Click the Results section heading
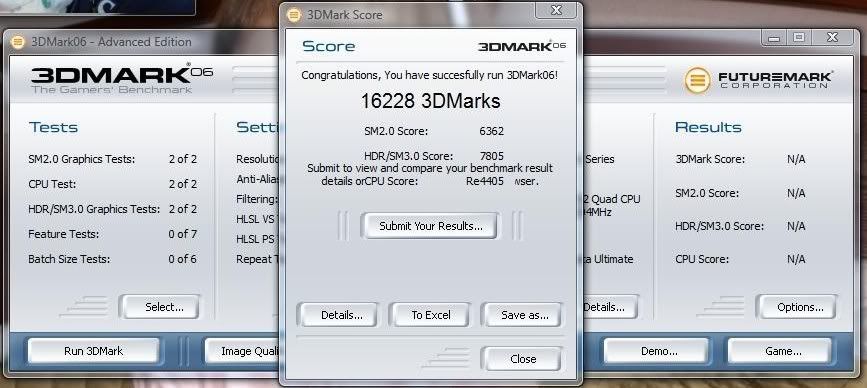 click(708, 127)
